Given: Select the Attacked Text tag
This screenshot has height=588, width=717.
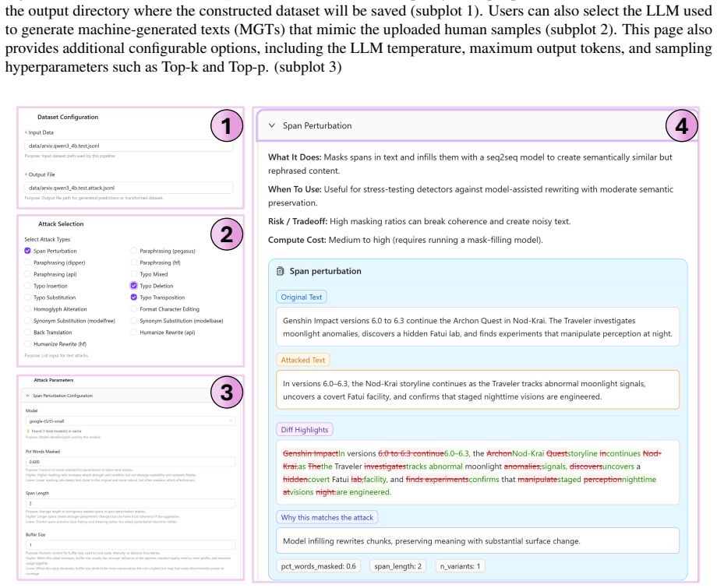Looking at the screenshot, I should point(302,360).
